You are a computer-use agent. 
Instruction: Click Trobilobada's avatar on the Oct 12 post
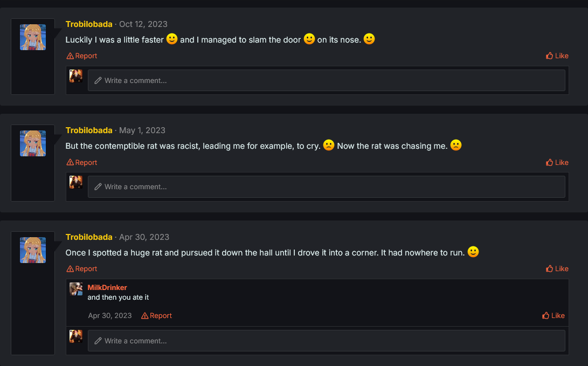pos(33,37)
